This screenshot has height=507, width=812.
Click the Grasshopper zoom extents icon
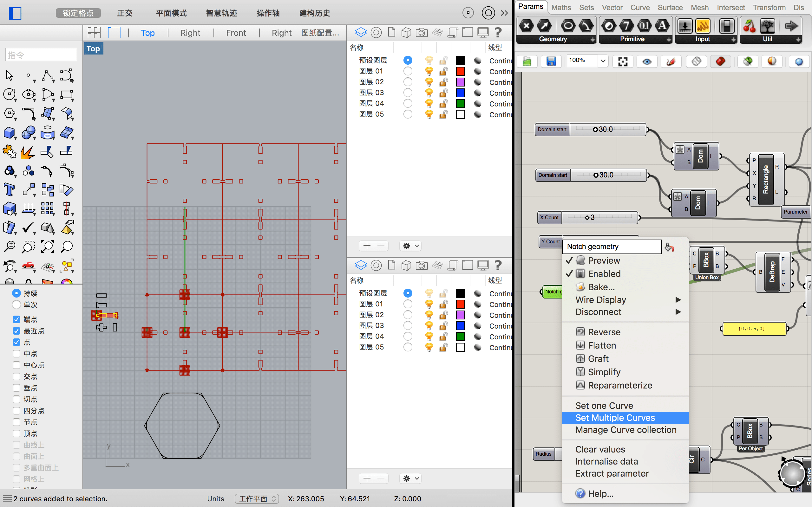click(x=623, y=61)
